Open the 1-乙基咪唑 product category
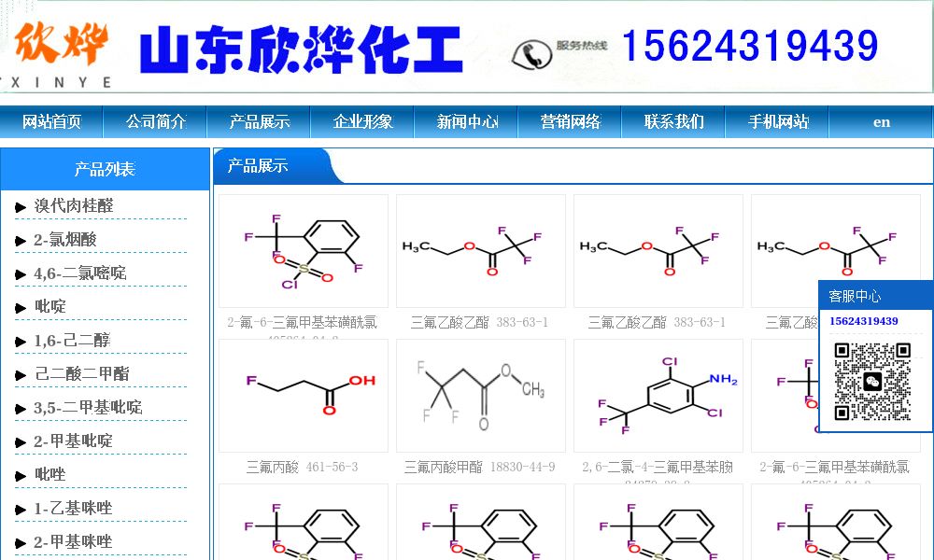934x560 pixels. 73,509
